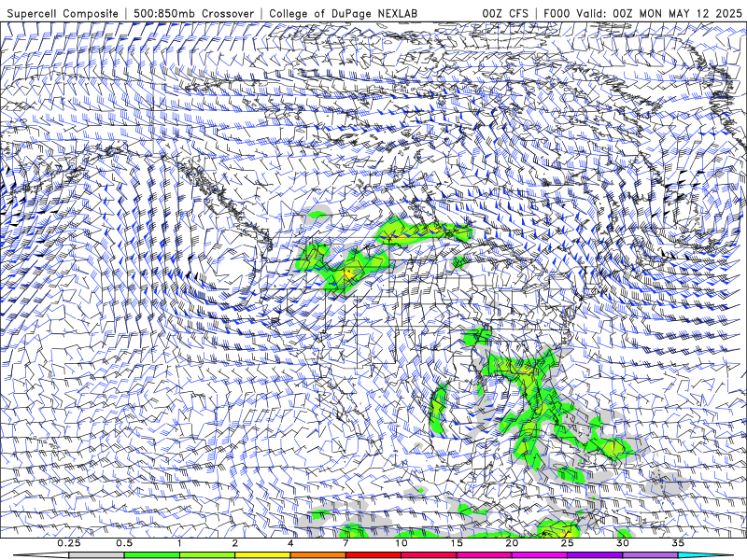Click the '35' color scale label
This screenshot has width=747, height=560.
pyautogui.click(x=679, y=543)
